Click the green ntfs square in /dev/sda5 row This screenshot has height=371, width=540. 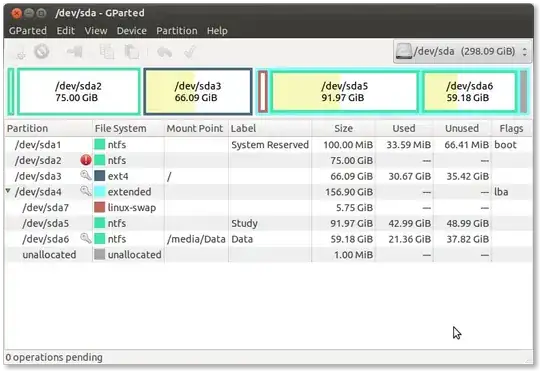(100, 223)
